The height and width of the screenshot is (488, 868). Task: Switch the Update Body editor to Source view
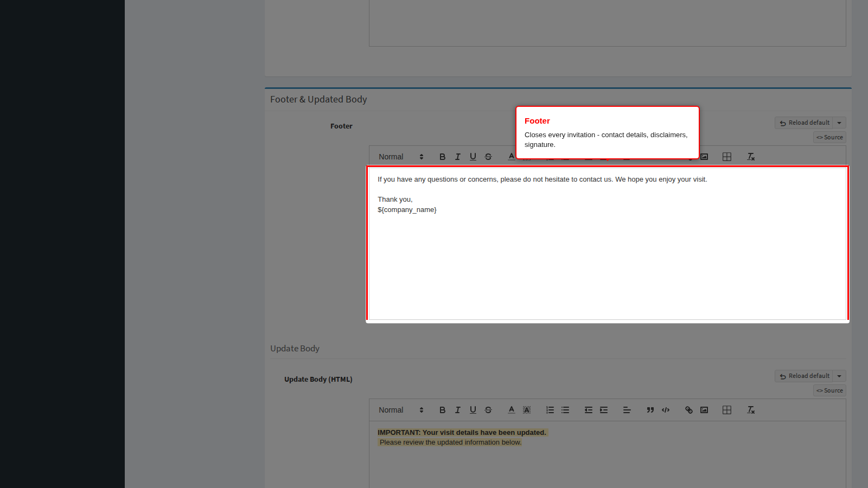pyautogui.click(x=829, y=391)
